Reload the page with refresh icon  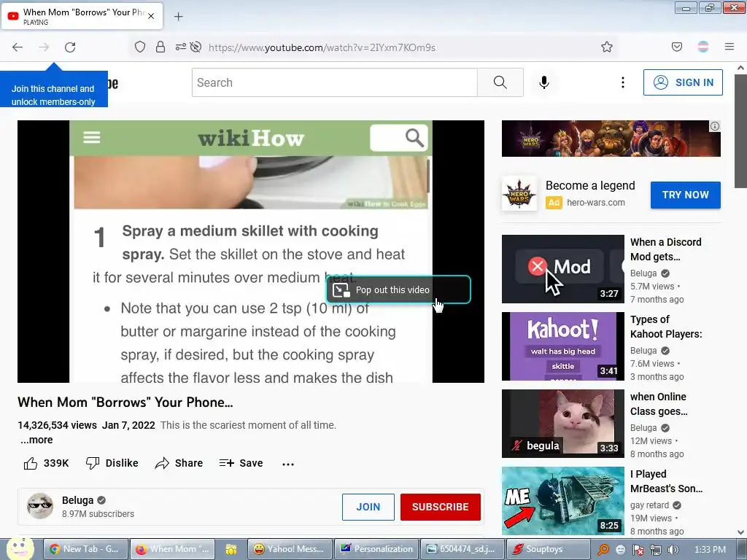click(70, 47)
